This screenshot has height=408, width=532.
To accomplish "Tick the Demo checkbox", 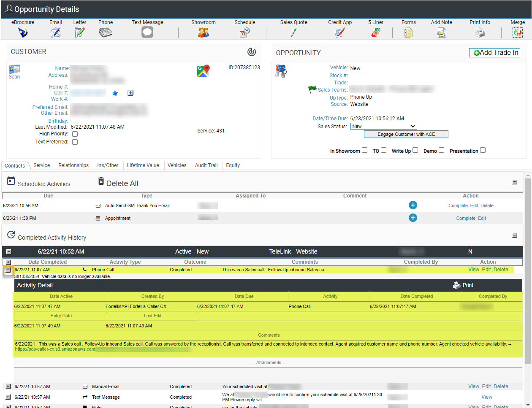I will (441, 150).
